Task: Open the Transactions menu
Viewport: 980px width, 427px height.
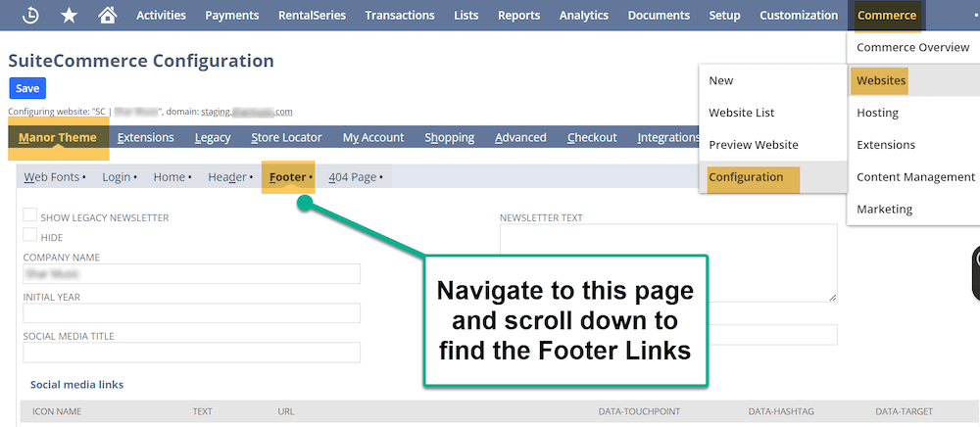Action: [x=400, y=16]
